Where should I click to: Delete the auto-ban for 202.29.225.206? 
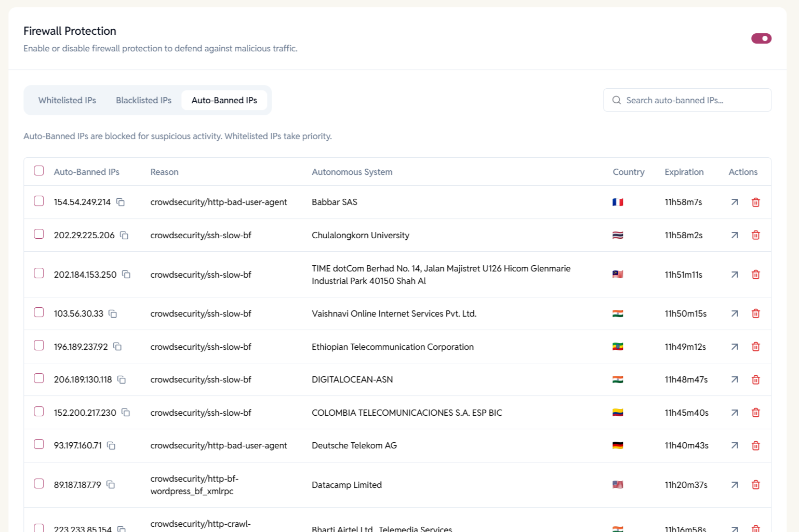[755, 235]
